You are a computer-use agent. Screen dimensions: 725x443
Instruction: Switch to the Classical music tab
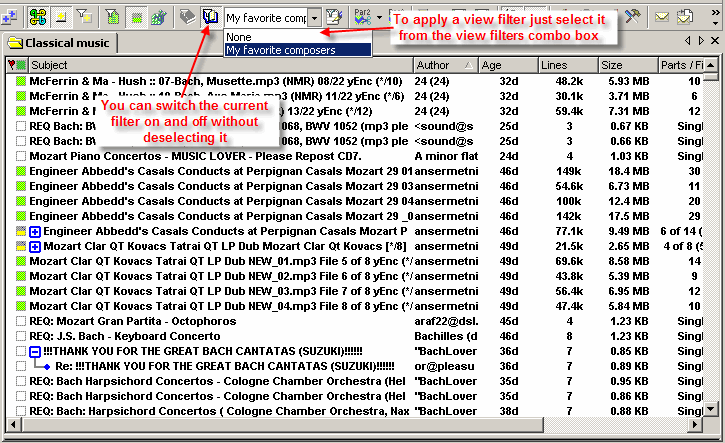(59, 43)
